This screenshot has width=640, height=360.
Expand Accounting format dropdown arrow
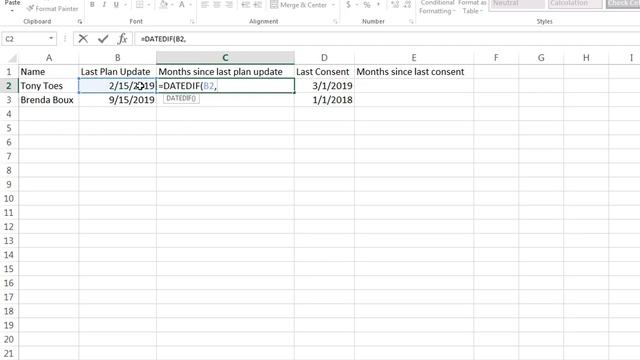pos(356,4)
